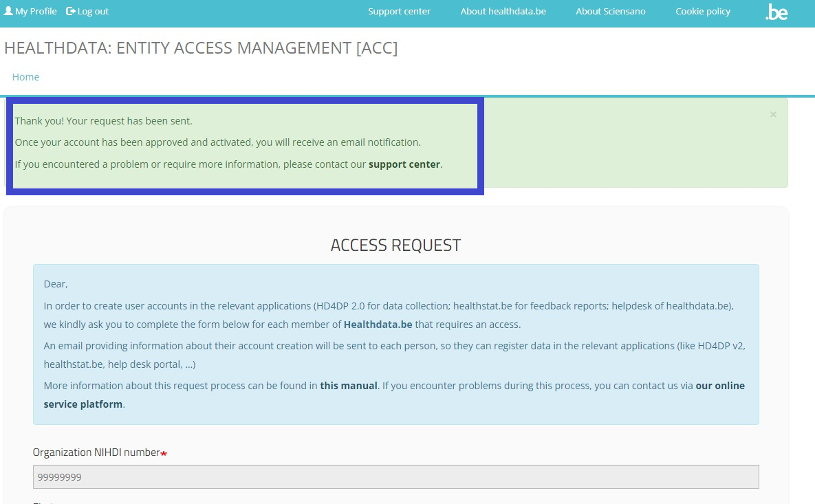Open the 'this manual' link
Viewport: 815px width, 504px height.
[349, 386]
